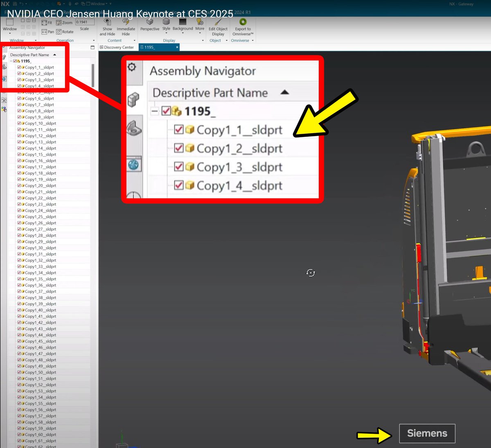Image resolution: width=491 pixels, height=448 pixels.
Task: Click the Siemens button
Action: pyautogui.click(x=427, y=433)
